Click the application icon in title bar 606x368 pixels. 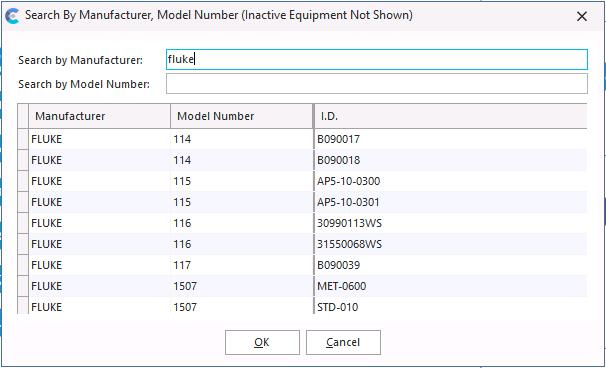click(13, 16)
